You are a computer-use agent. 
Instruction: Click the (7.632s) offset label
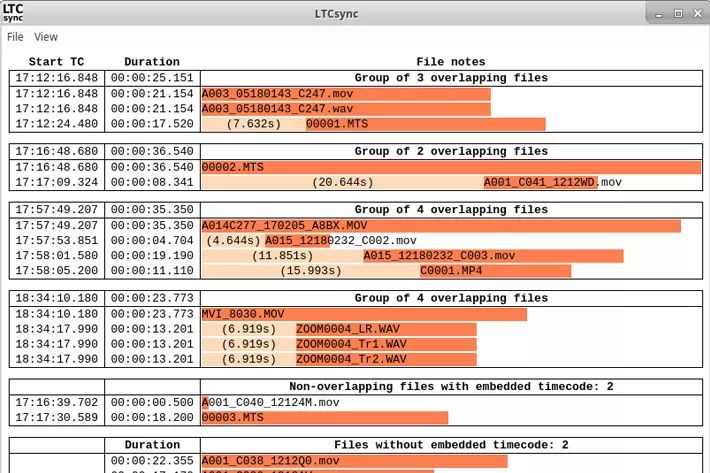(x=254, y=124)
